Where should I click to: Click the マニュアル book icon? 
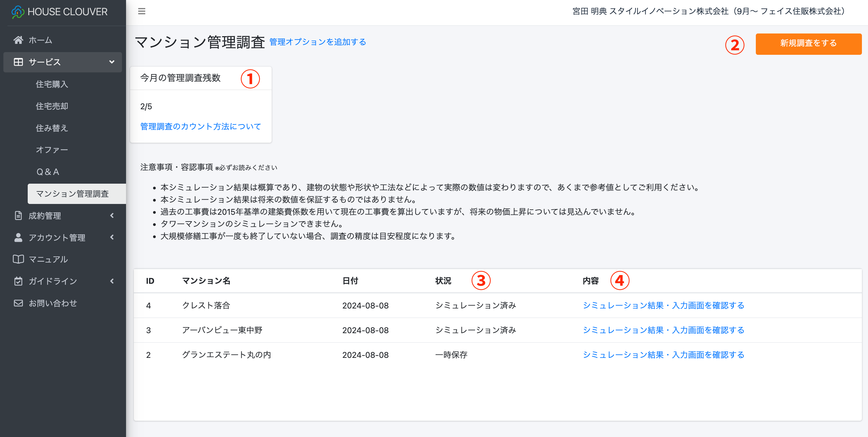coord(18,259)
